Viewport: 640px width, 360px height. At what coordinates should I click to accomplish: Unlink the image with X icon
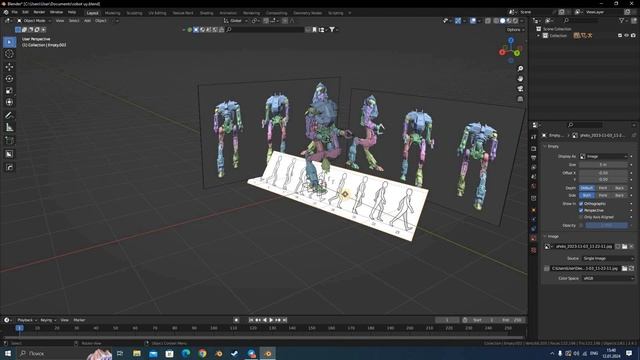[x=631, y=247]
